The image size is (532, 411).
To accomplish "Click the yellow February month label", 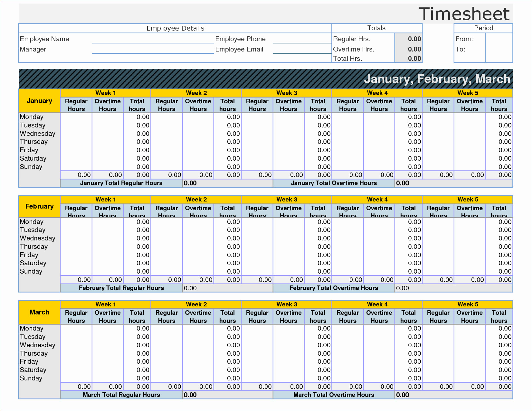I will [39, 206].
